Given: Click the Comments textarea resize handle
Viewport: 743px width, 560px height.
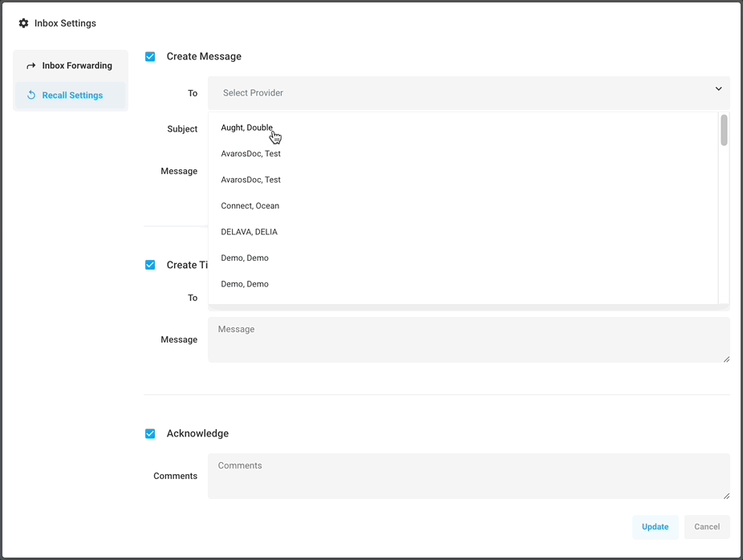Looking at the screenshot, I should 726,495.
